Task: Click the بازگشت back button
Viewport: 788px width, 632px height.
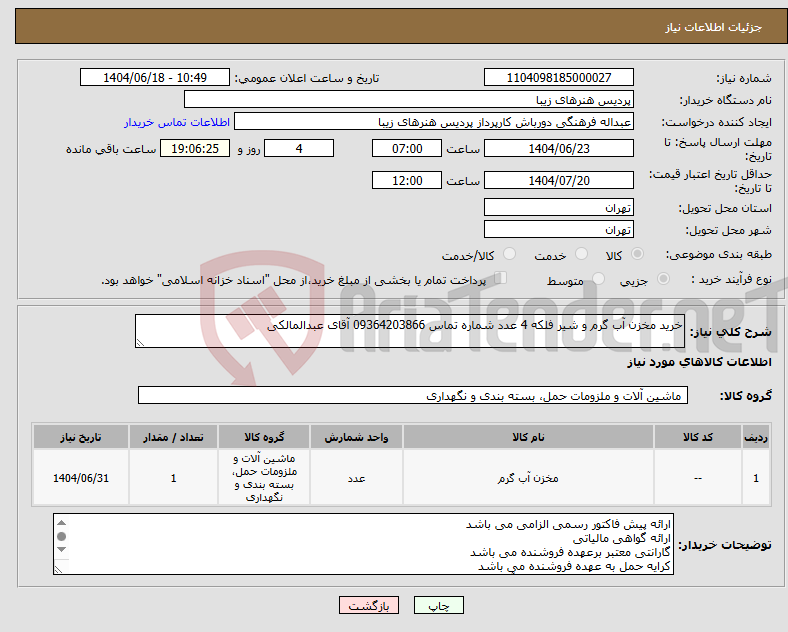Action: 369,605
